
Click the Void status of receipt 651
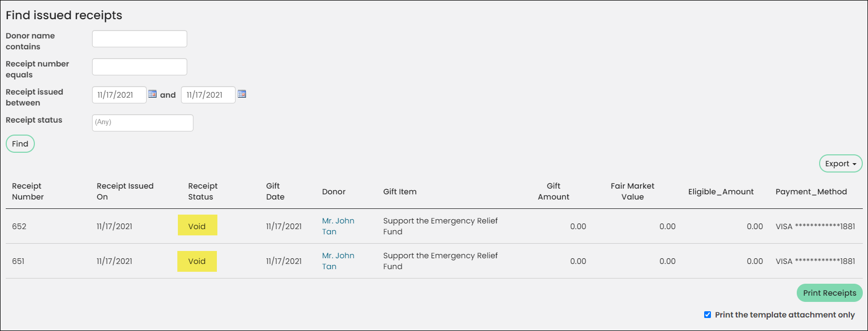(197, 261)
